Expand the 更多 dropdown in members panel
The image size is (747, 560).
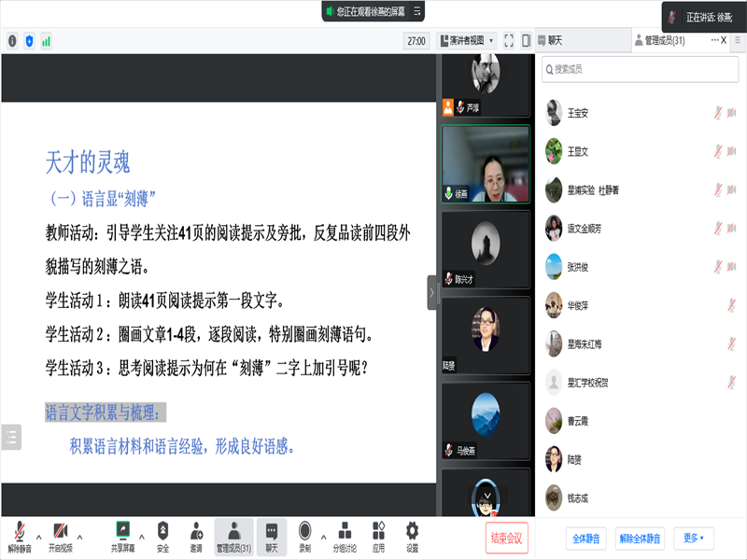point(694,539)
